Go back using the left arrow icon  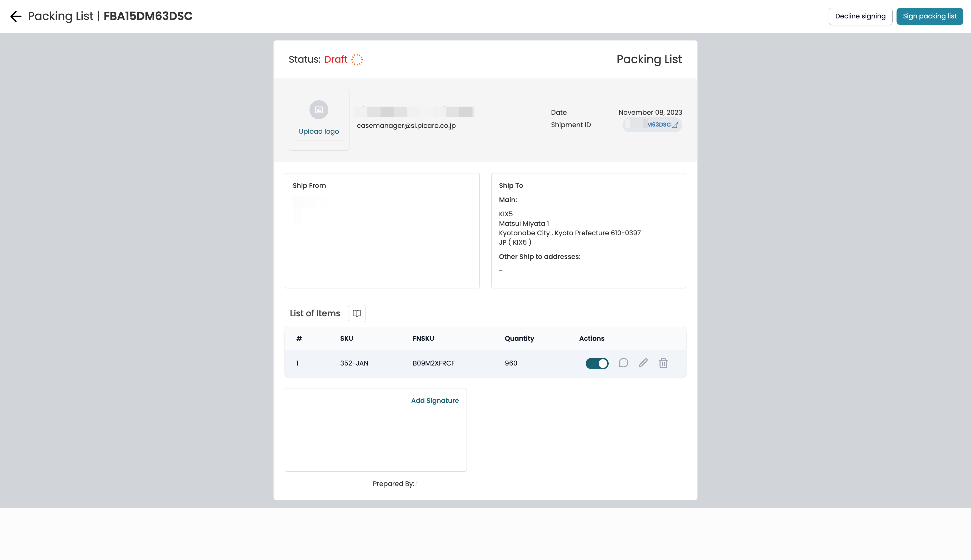point(16,16)
